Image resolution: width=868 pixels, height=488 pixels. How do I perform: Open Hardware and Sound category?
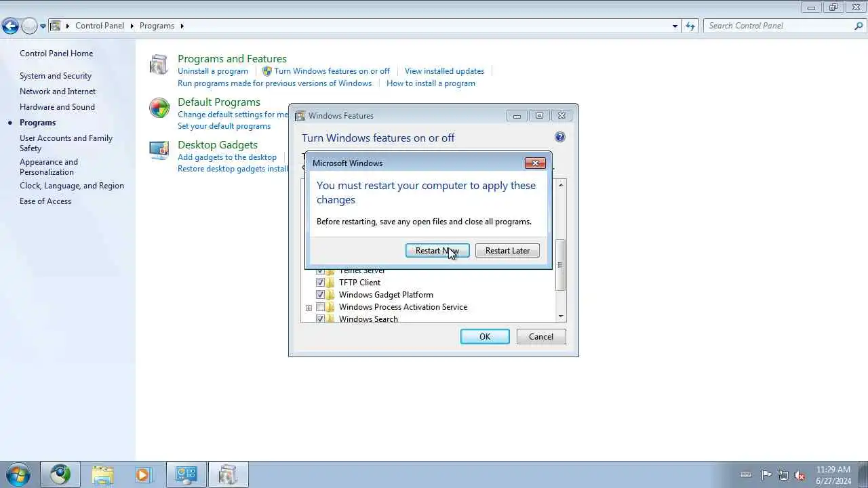pos(57,107)
